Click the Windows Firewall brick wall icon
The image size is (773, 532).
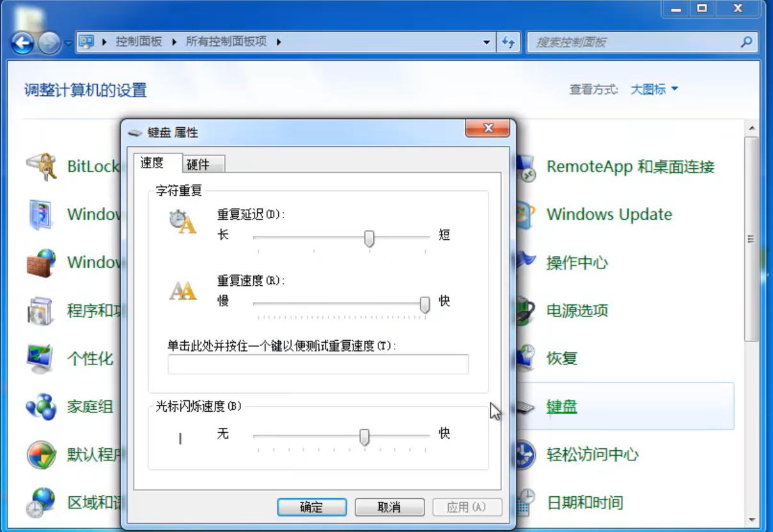pyautogui.click(x=42, y=263)
